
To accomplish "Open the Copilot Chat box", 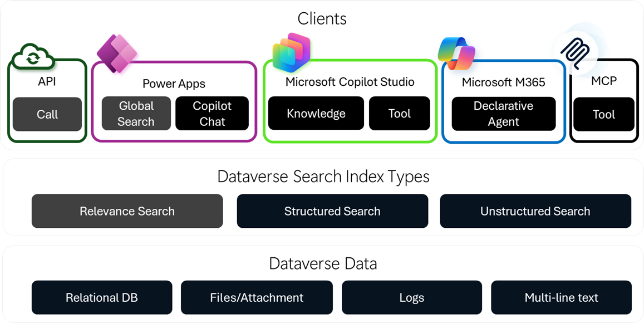I will (212, 114).
